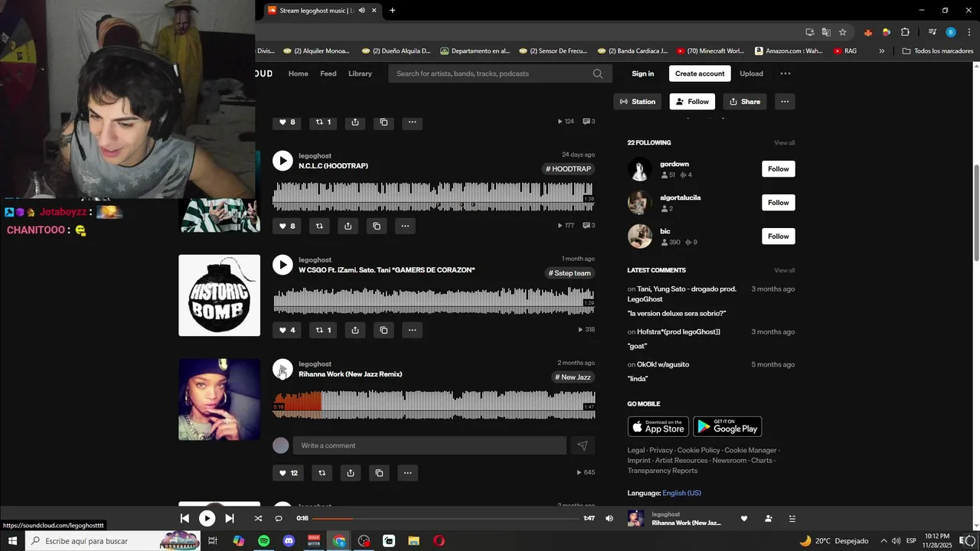Follow the user algortalucila
The width and height of the screenshot is (980, 551).
[779, 203]
